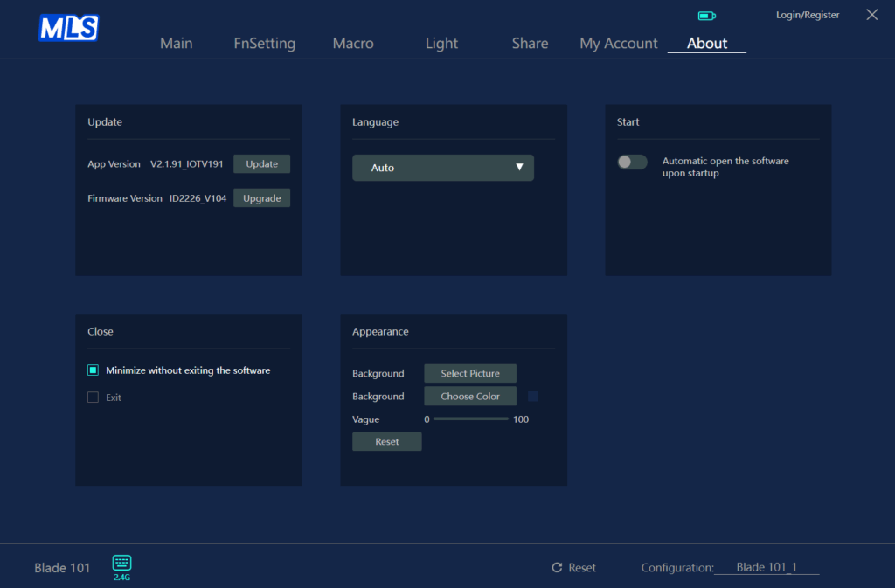Click the circular arrow Reset icon
The height and width of the screenshot is (588, 895).
click(557, 568)
